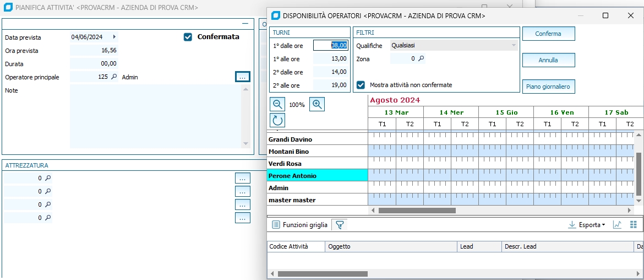
Task: Maximize the Disponibilità Operatori window
Action: [605, 15]
